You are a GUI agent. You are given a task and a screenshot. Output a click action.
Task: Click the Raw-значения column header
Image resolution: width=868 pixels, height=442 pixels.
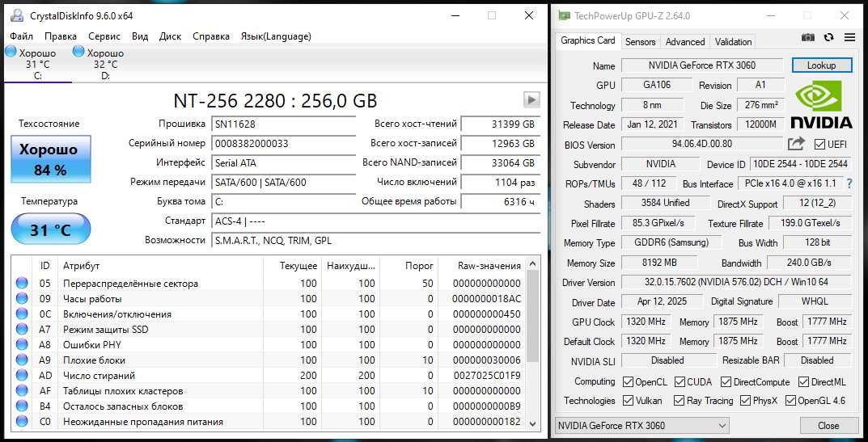coord(482,266)
